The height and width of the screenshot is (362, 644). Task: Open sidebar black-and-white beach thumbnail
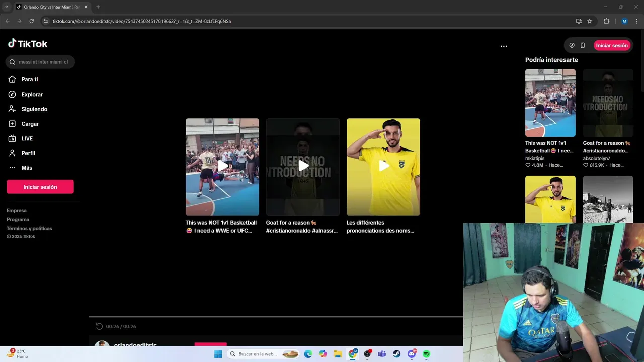coord(608,199)
